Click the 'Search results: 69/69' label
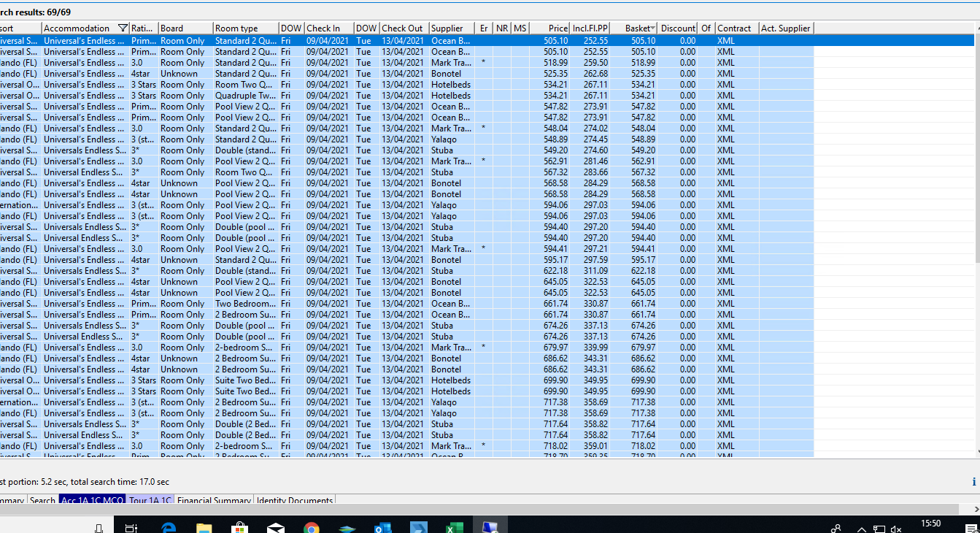This screenshot has width=980, height=533. pos(35,12)
